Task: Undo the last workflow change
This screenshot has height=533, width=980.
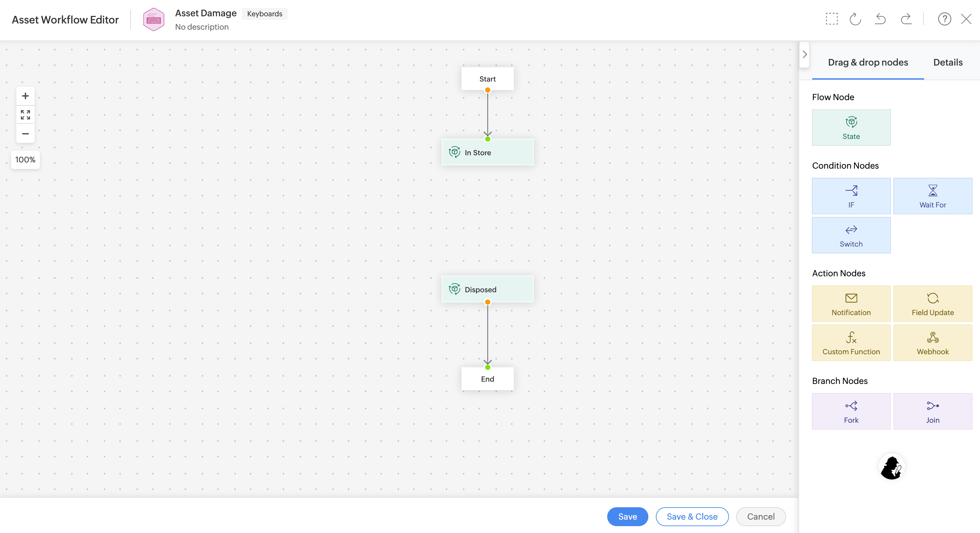Action: (x=880, y=19)
